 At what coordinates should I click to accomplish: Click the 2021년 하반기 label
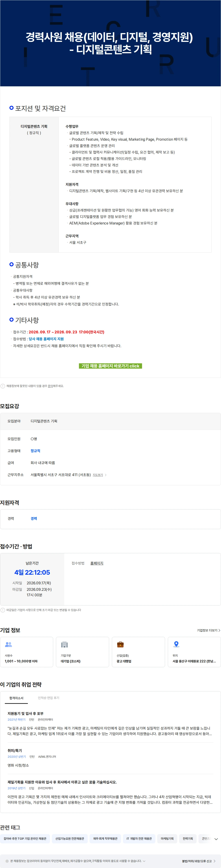(x=17, y=719)
